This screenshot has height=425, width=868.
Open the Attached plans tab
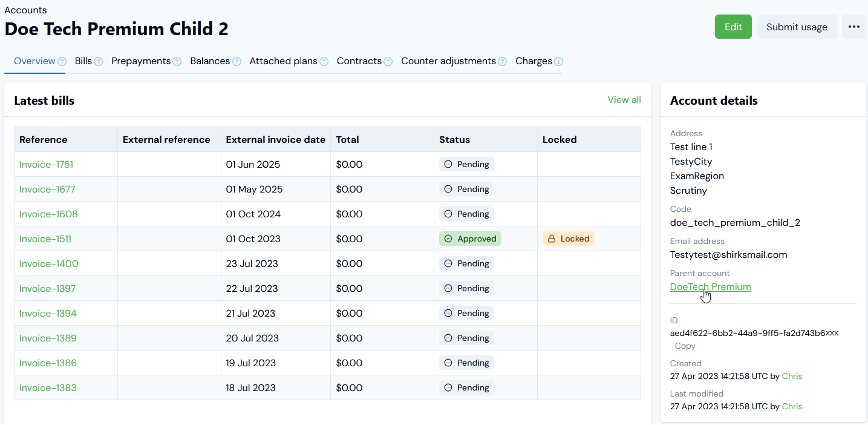click(x=283, y=61)
